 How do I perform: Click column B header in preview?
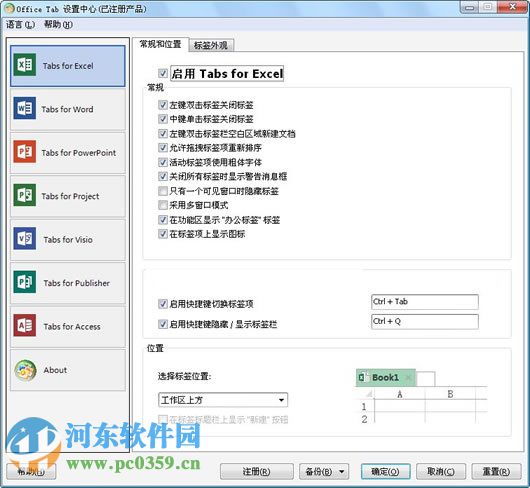coord(450,394)
